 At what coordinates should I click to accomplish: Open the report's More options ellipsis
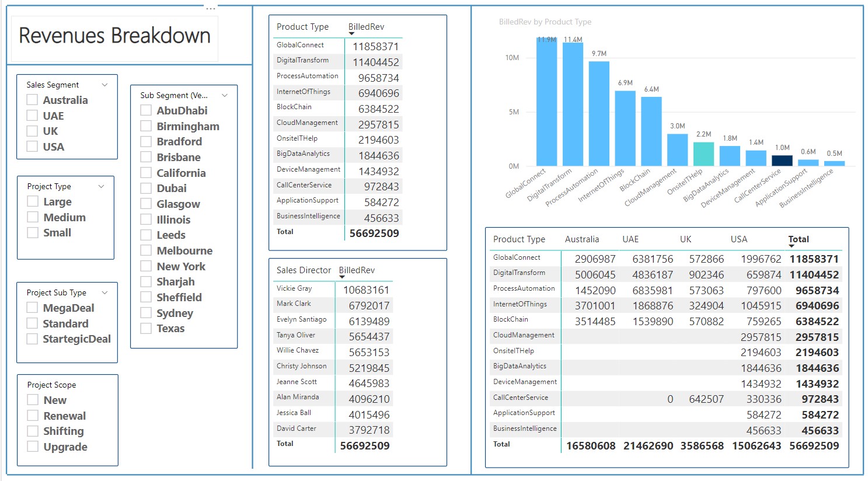click(x=211, y=8)
